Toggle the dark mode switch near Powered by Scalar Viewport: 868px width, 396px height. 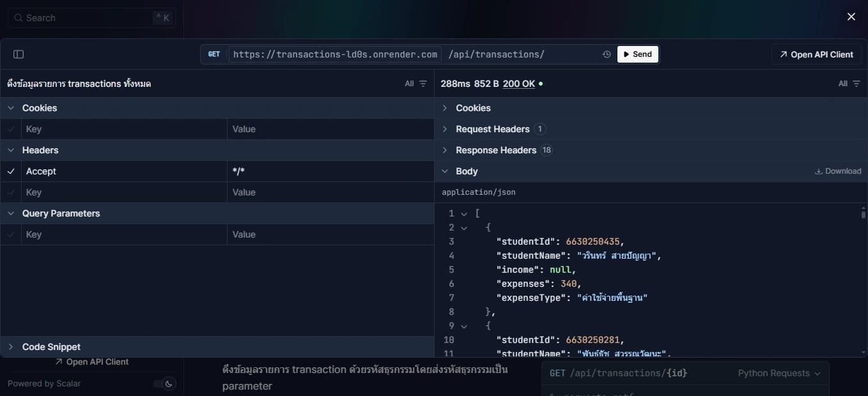tap(162, 383)
